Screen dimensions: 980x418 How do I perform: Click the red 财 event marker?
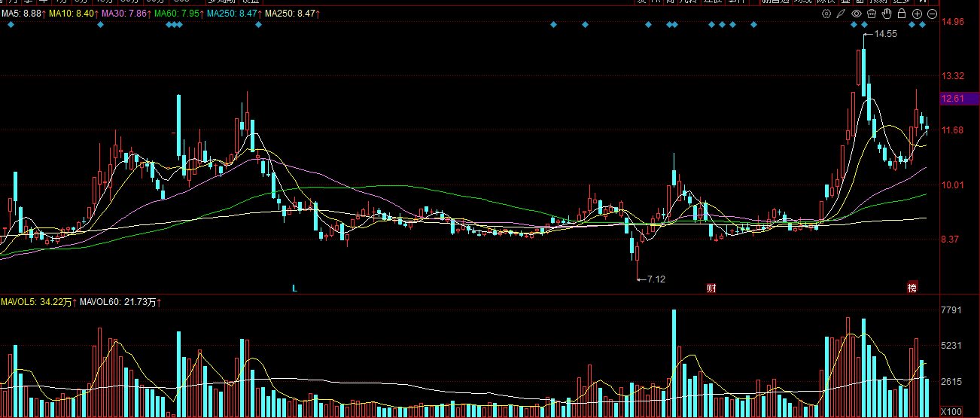(x=711, y=288)
